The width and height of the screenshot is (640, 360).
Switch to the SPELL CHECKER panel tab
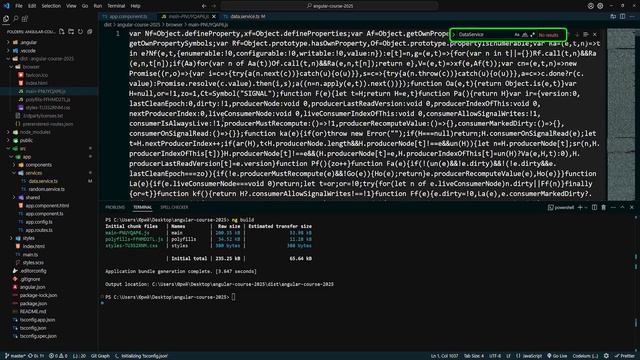point(174,207)
